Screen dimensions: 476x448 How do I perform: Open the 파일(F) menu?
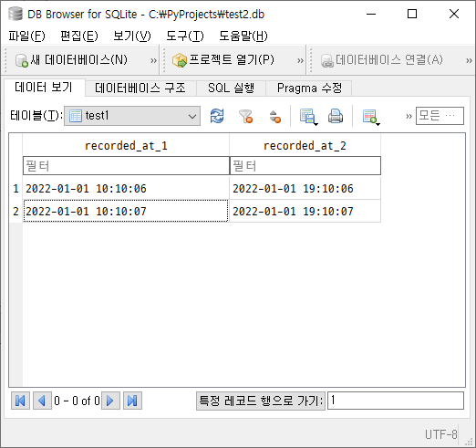point(26,36)
